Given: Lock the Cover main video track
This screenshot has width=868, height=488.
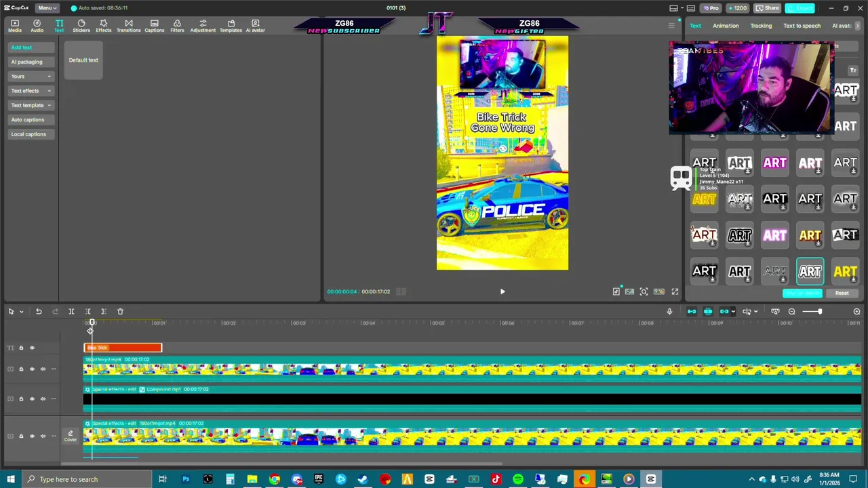Looking at the screenshot, I should tap(21, 436).
